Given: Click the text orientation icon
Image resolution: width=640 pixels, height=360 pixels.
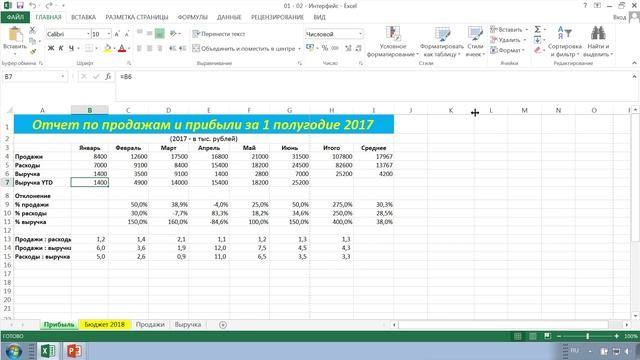Looking at the screenshot, I should click(x=173, y=33).
